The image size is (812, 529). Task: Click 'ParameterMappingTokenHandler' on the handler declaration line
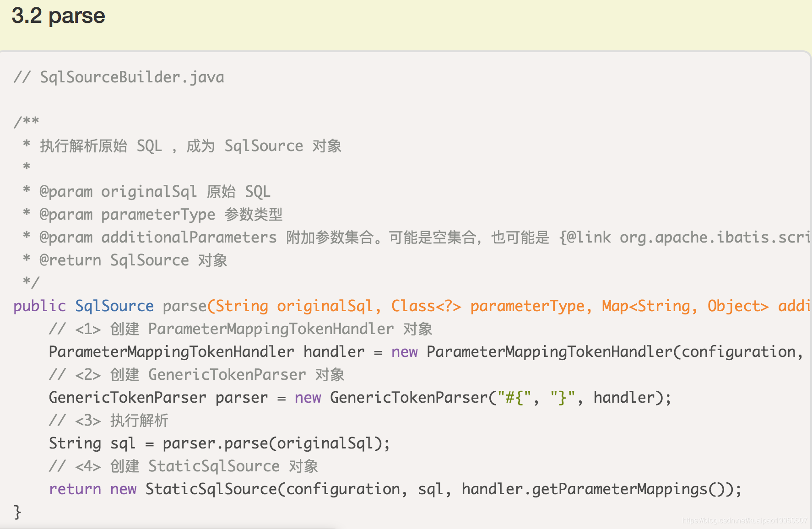tap(170, 351)
